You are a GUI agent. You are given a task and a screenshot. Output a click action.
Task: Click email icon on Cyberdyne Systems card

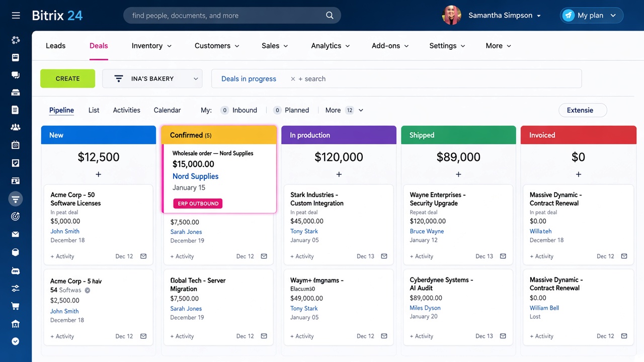click(x=503, y=336)
